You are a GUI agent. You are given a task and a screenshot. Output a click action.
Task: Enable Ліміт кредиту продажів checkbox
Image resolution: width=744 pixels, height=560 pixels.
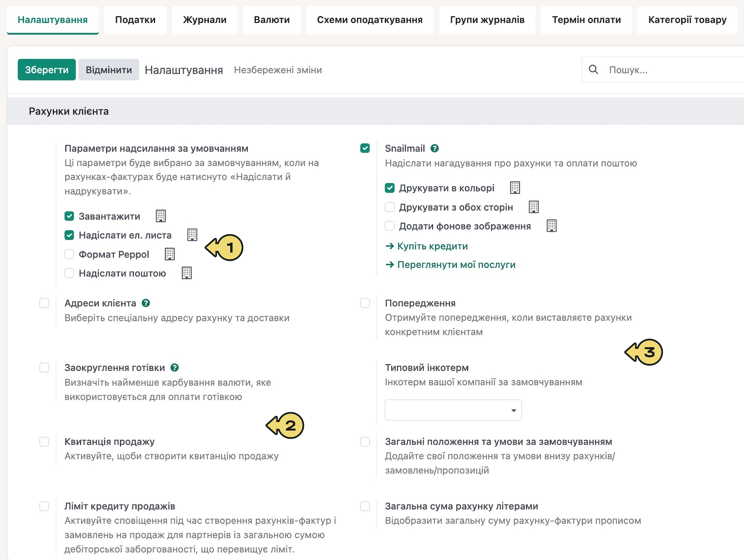click(45, 506)
